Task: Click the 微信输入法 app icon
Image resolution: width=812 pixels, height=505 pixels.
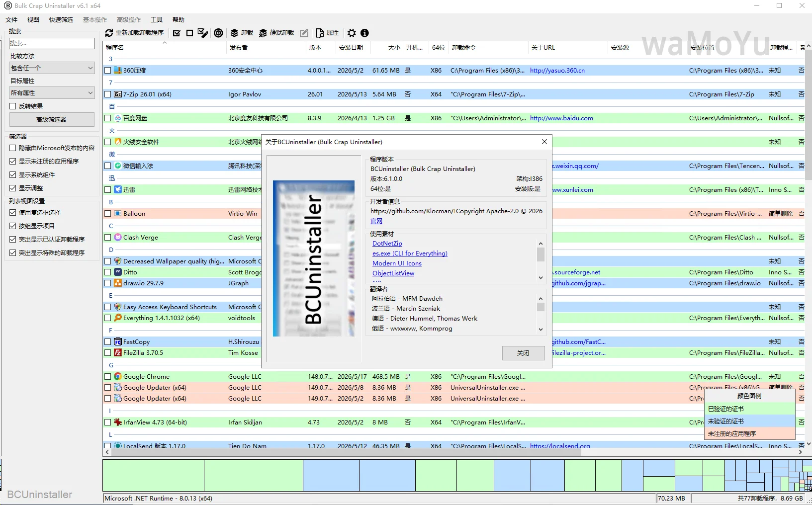Action: 118,166
